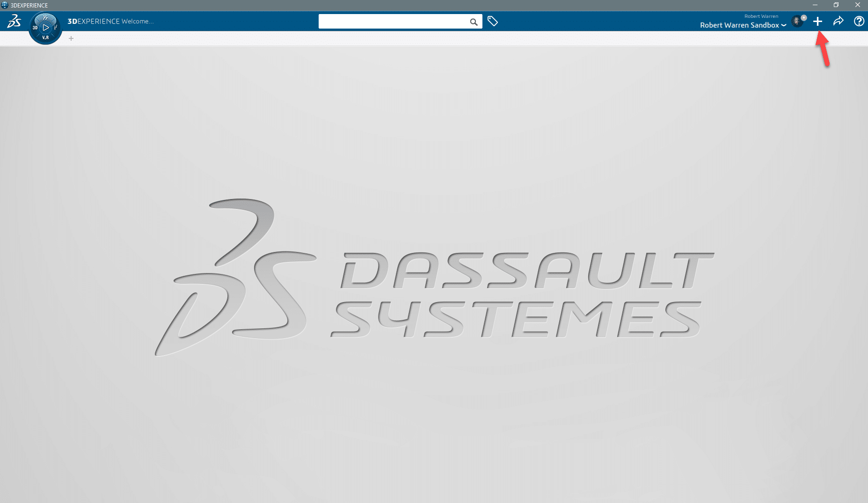The image size is (868, 503).
Task: Click the search magnifier icon
Action: click(x=474, y=22)
